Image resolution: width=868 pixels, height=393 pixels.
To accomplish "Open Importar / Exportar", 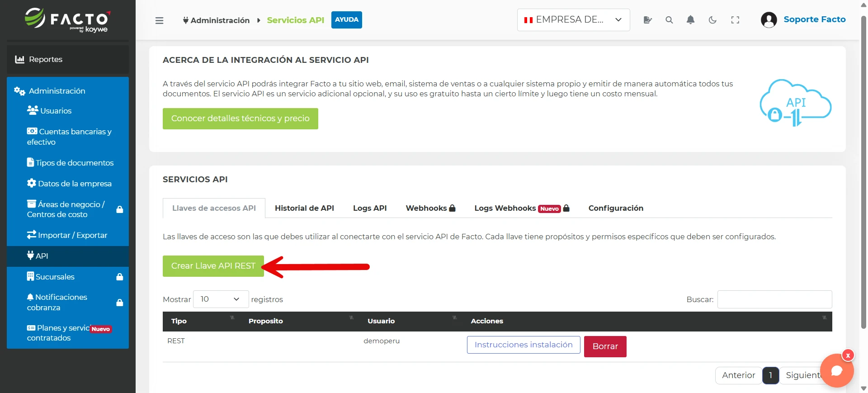I will 68,235.
